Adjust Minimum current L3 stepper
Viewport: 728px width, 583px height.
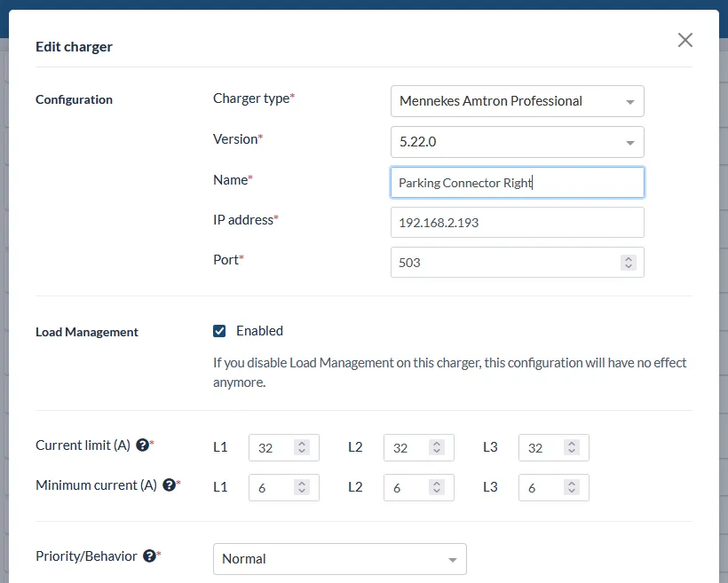pos(572,488)
